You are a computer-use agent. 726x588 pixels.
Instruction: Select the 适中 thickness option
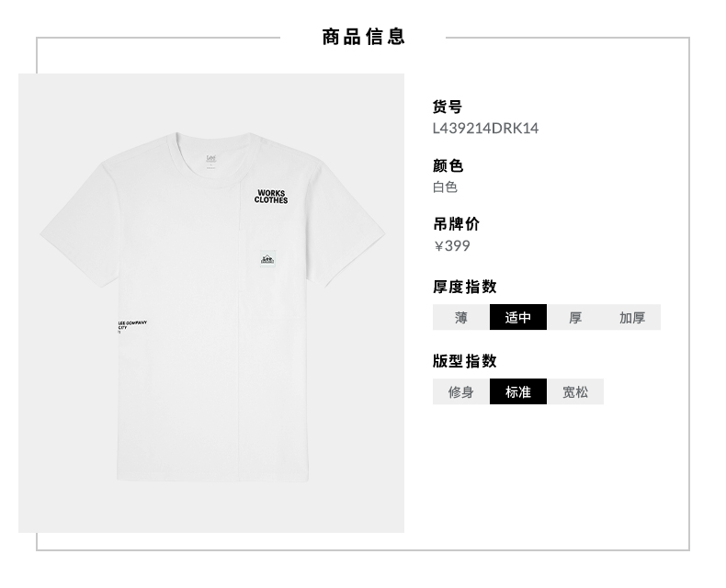[518, 317]
